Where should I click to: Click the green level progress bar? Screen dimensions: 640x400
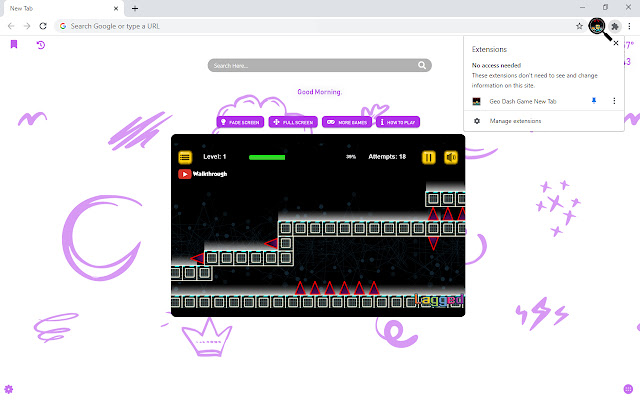[x=267, y=157]
